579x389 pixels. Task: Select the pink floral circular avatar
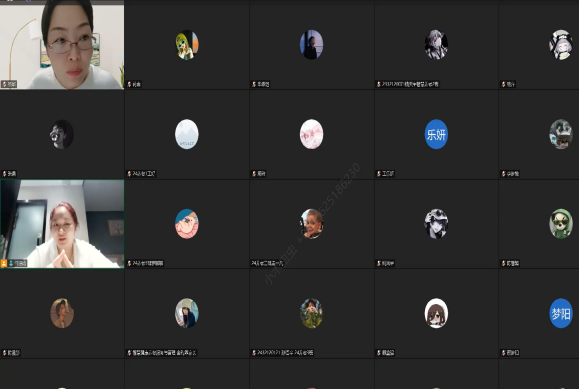tap(311, 134)
